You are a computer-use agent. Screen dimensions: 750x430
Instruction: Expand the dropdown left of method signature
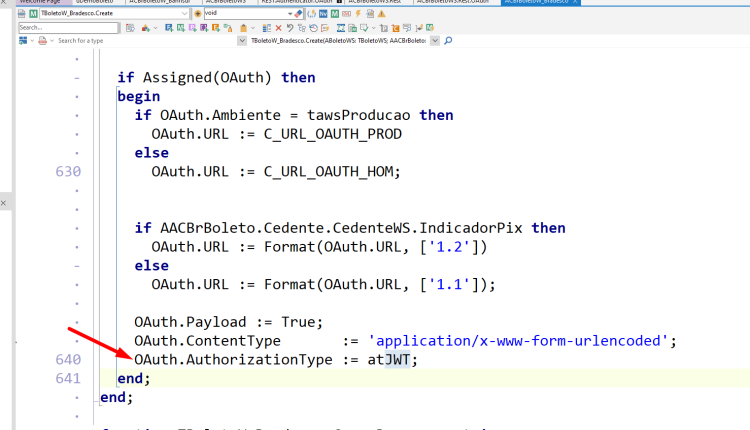242,41
